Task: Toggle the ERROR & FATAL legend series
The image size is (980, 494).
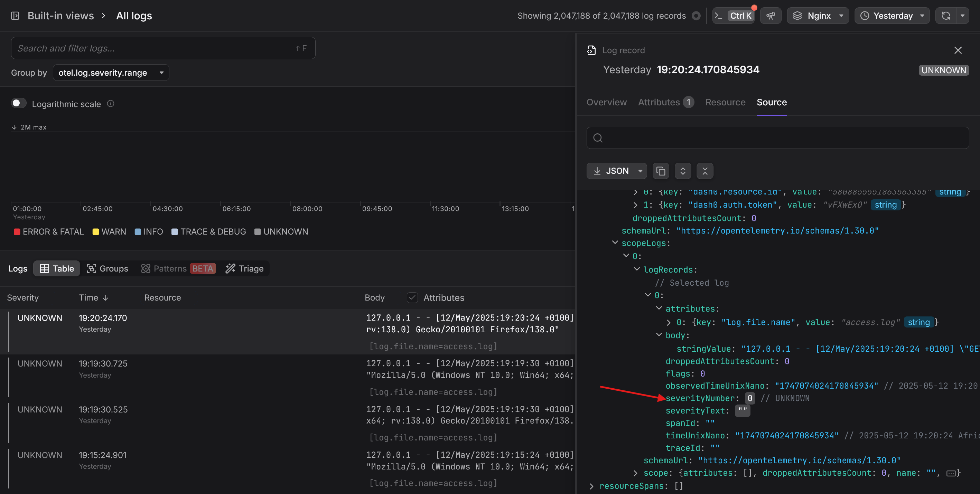Action: [x=49, y=232]
